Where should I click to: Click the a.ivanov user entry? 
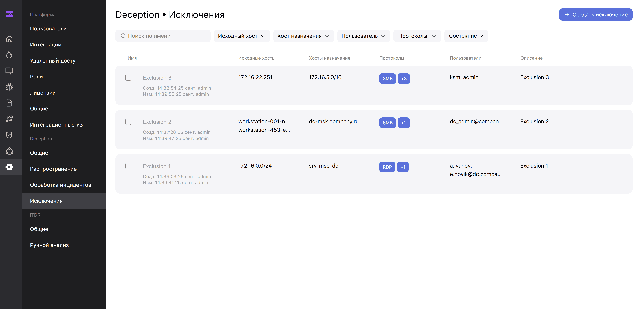pos(461,166)
